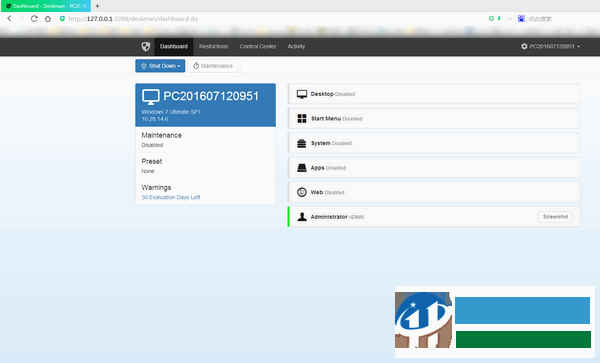This screenshot has width=600, height=363.
Task: Reload the page with refresh icon
Action: point(34,19)
